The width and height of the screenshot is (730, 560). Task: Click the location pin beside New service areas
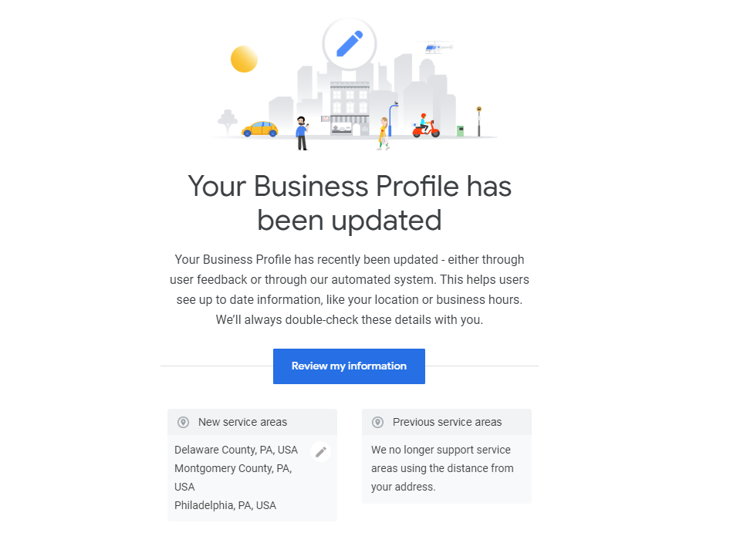[184, 422]
